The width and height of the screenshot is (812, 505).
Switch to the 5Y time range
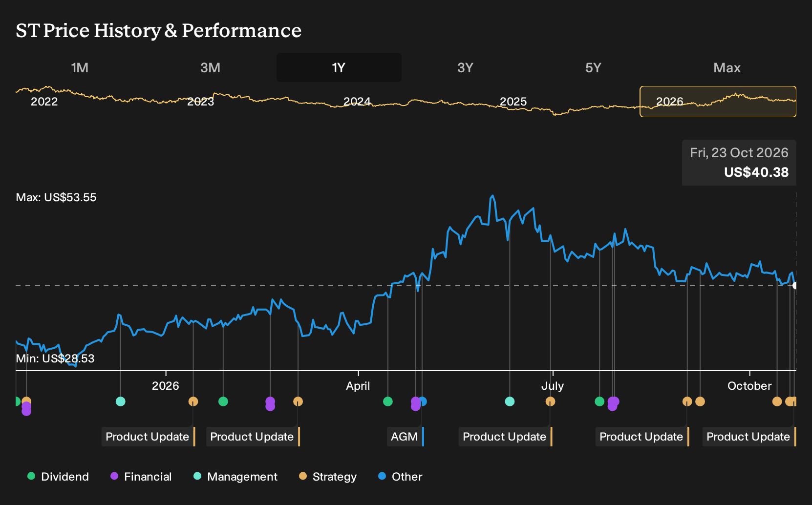tap(593, 67)
